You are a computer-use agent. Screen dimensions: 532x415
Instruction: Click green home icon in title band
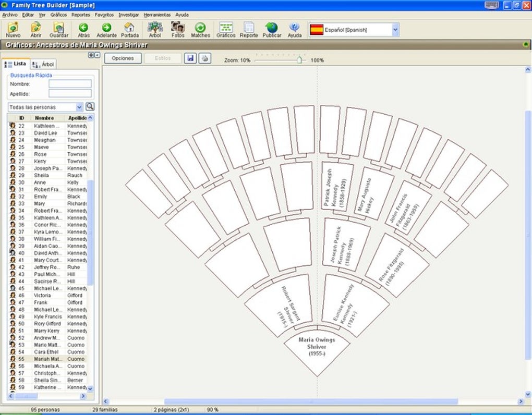click(x=526, y=45)
